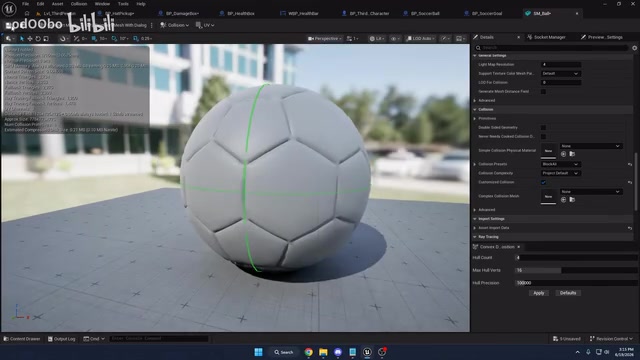
Task: Click Apply in Convex Decomposition panel
Action: pos(539,293)
